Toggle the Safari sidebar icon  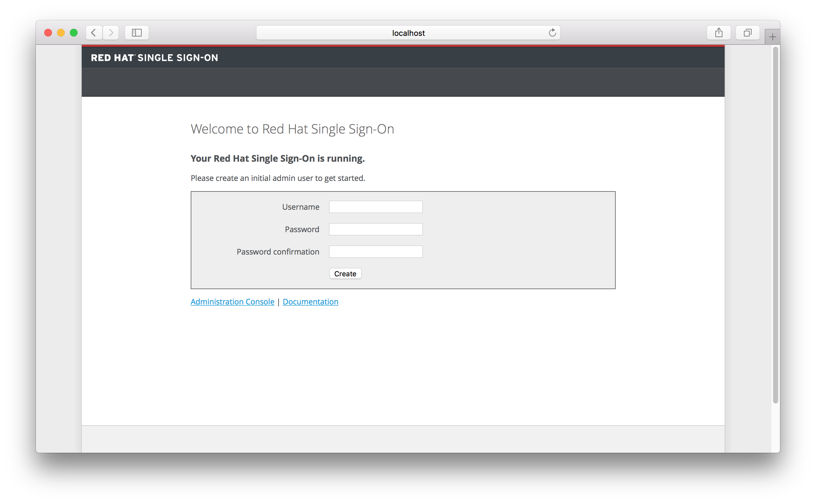point(137,33)
